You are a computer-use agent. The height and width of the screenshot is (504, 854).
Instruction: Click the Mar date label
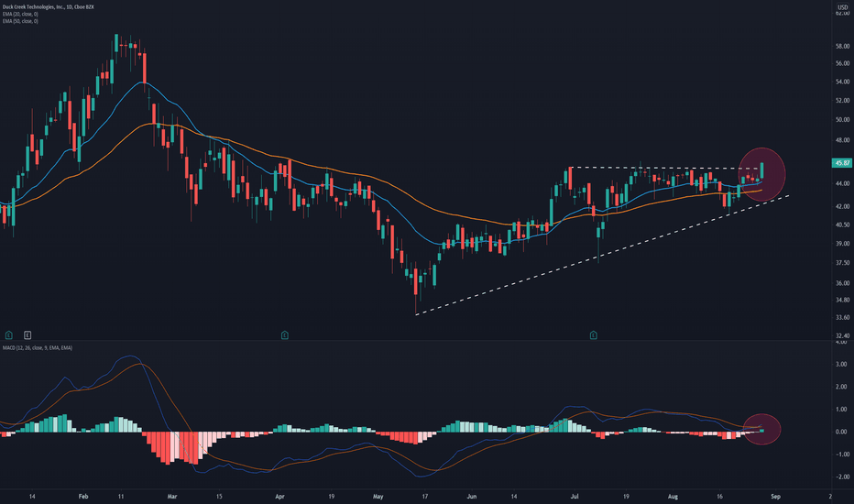[172, 497]
